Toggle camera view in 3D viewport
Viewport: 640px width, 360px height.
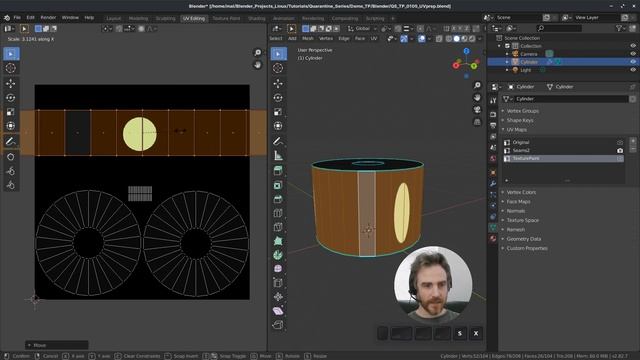pos(477,110)
